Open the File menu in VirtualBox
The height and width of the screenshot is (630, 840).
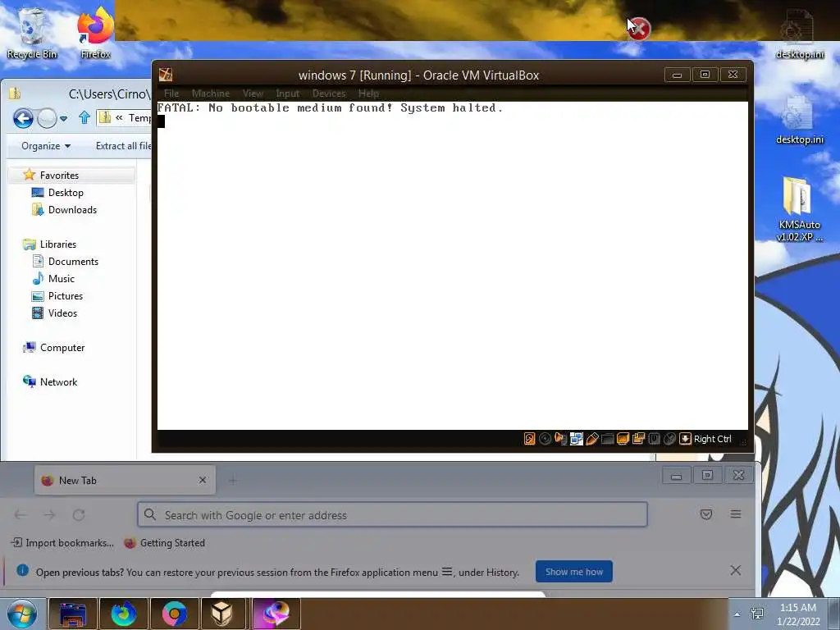tap(171, 94)
